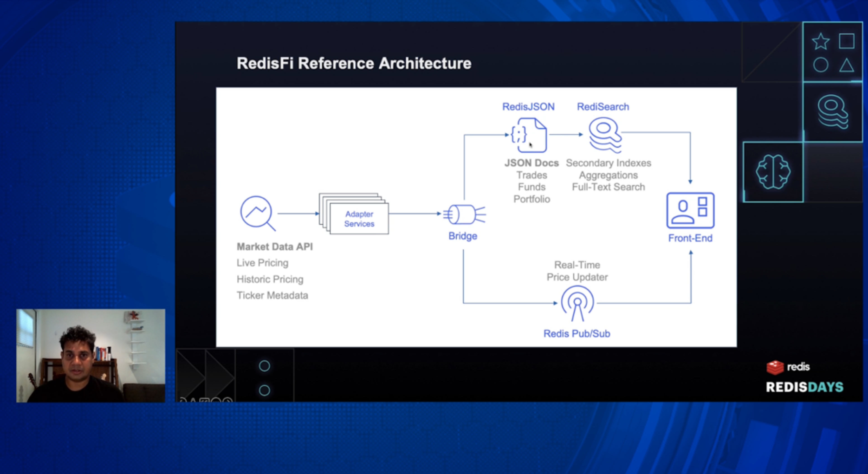The height and width of the screenshot is (474, 868).
Task: Click the star shape in top-right tile
Action: 821,41
